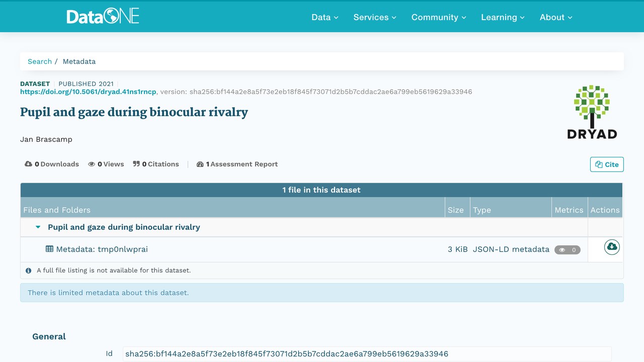Open the 1 Assessment Report link
The image size is (644, 362).
(x=237, y=164)
